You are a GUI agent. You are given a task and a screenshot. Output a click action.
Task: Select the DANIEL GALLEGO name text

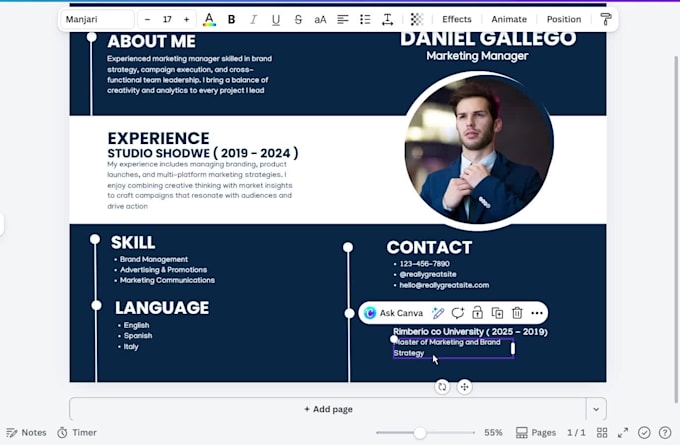[x=488, y=39]
